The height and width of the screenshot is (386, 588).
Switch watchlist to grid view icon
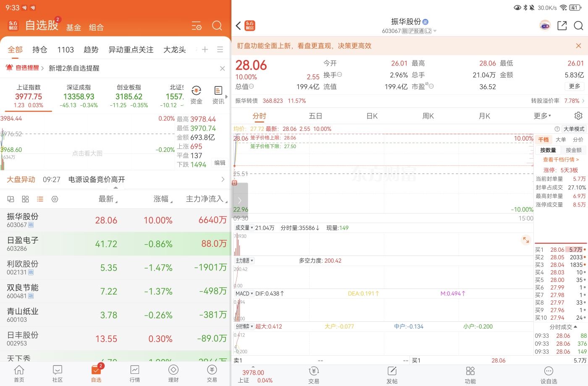tap(25, 199)
